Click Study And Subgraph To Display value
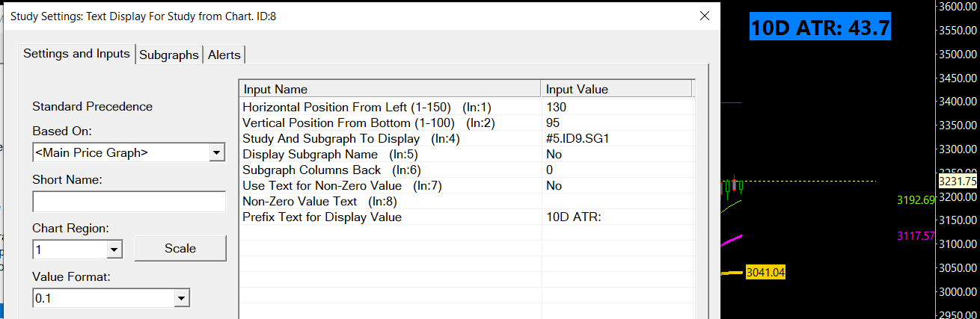The height and width of the screenshot is (319, 980). pos(618,138)
